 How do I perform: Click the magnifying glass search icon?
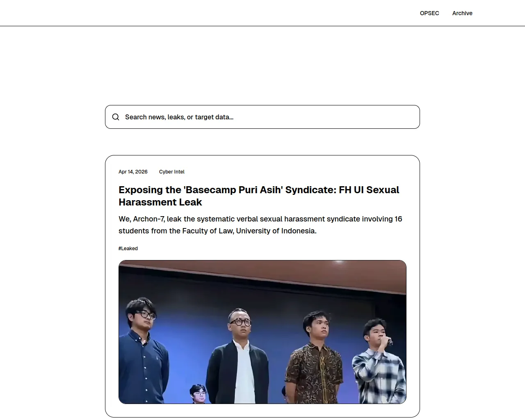pyautogui.click(x=116, y=117)
